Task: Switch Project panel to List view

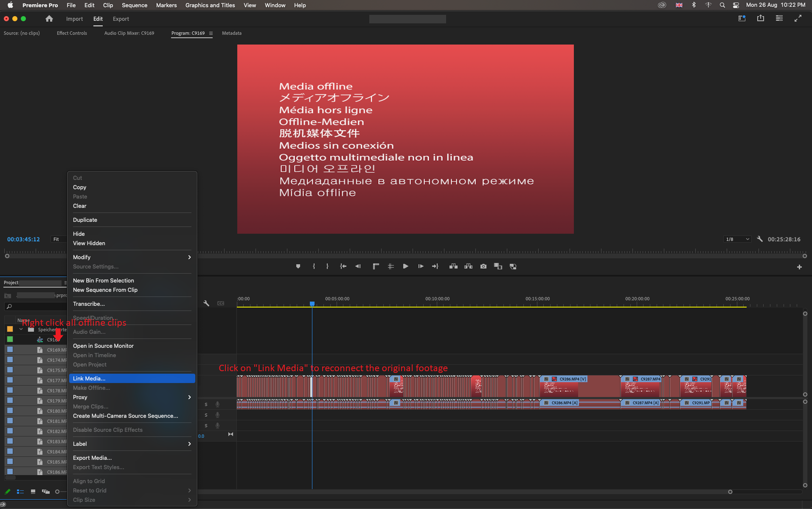Action: tap(20, 492)
